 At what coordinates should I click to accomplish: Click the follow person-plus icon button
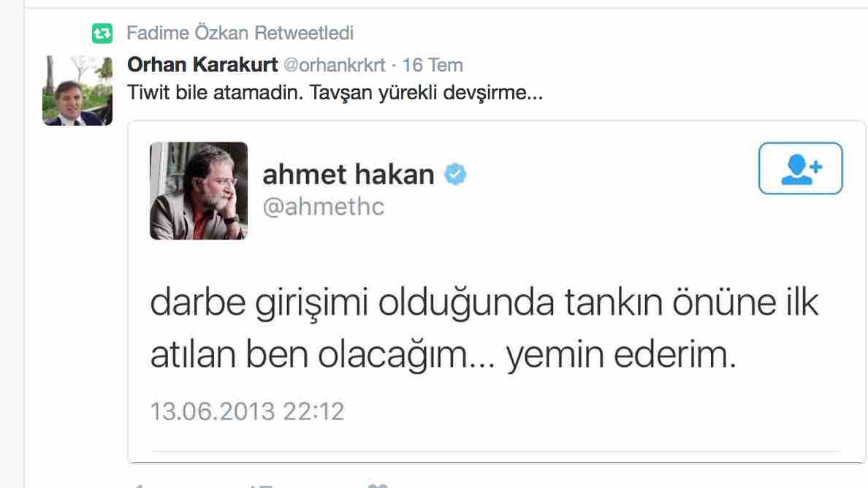pyautogui.click(x=801, y=168)
